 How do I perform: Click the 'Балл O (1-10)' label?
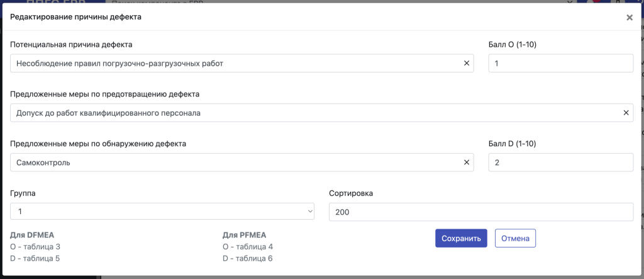[x=513, y=45]
